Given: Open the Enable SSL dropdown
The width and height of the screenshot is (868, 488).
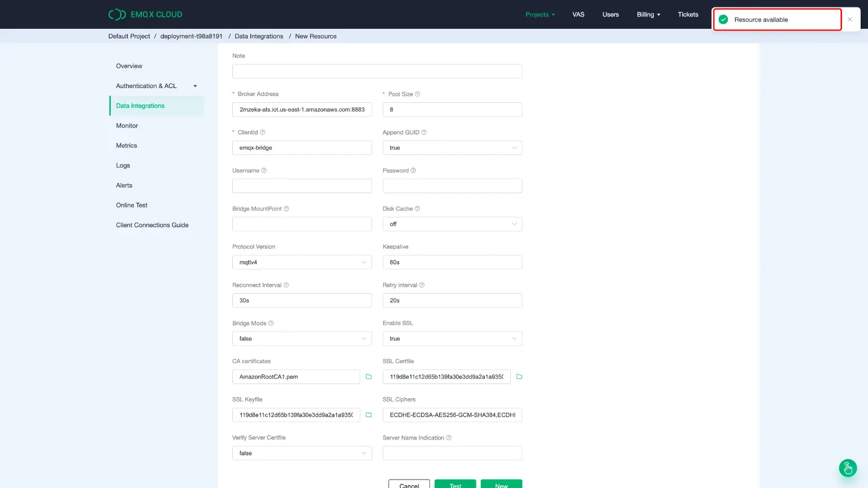Looking at the screenshot, I should (x=452, y=338).
